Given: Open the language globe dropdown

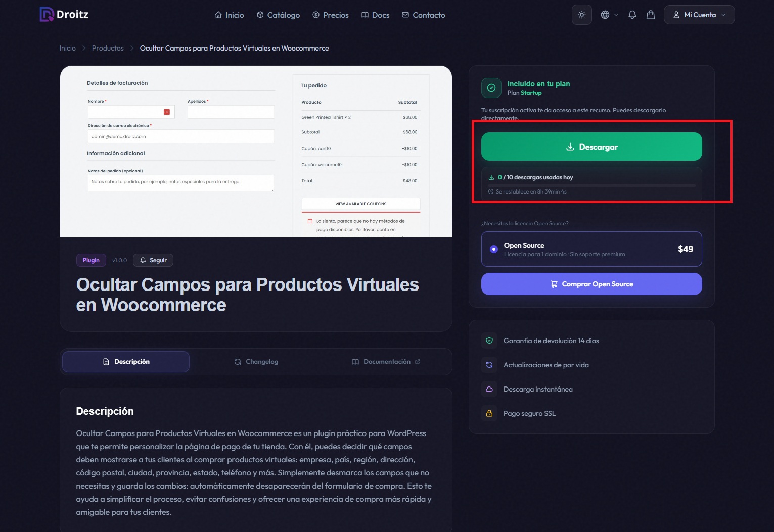Looking at the screenshot, I should tap(609, 15).
